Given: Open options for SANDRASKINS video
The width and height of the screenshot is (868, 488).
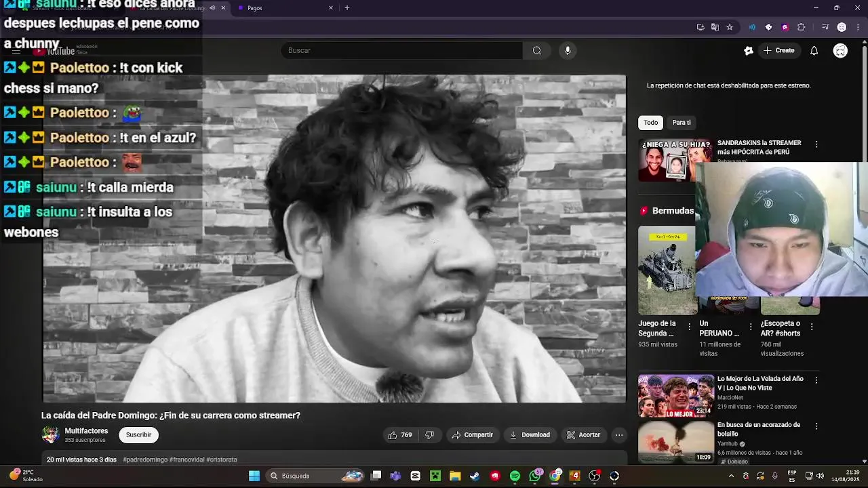Looking at the screenshot, I should point(816,144).
